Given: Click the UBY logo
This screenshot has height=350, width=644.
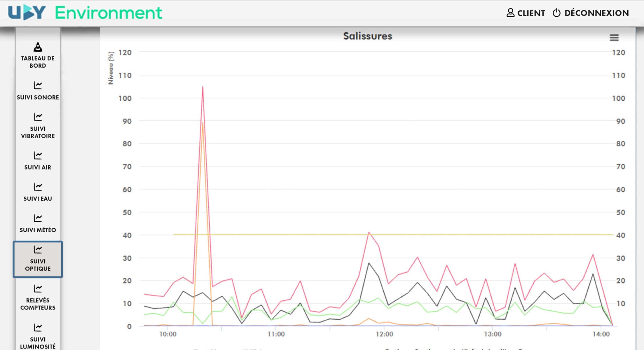Looking at the screenshot, I should pyautogui.click(x=27, y=12).
